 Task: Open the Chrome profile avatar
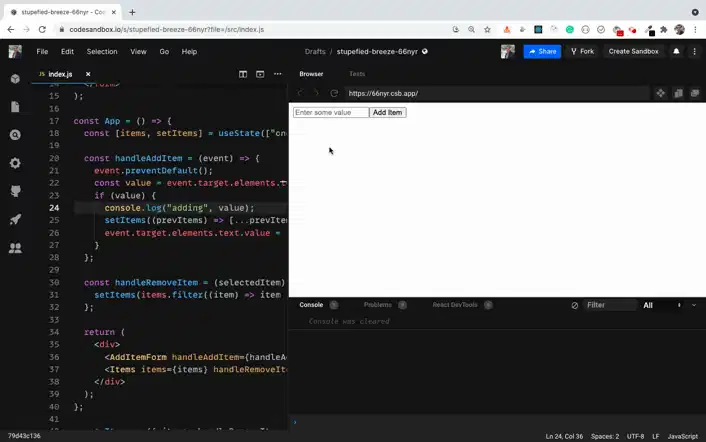point(679,29)
